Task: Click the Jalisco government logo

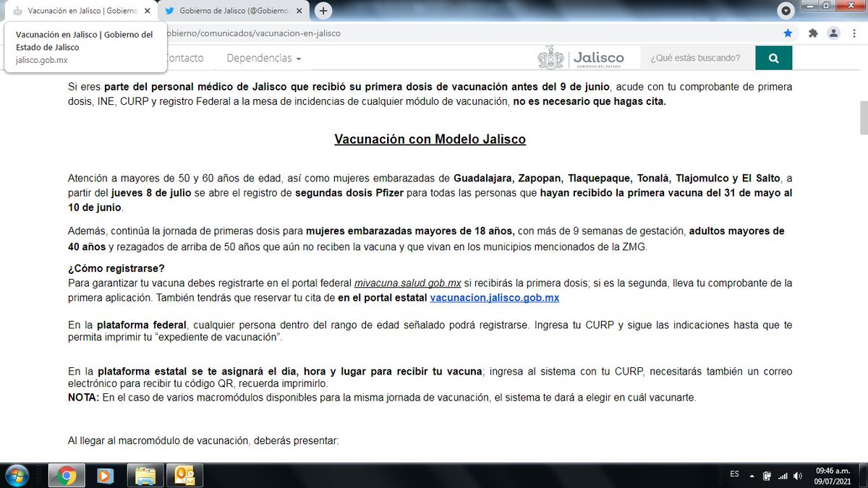Action: click(x=581, y=58)
